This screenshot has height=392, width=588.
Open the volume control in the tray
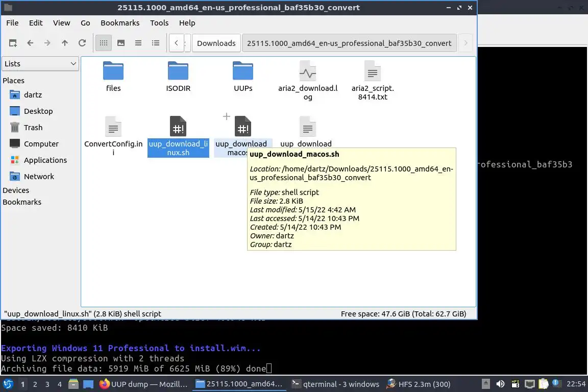[x=500, y=384]
